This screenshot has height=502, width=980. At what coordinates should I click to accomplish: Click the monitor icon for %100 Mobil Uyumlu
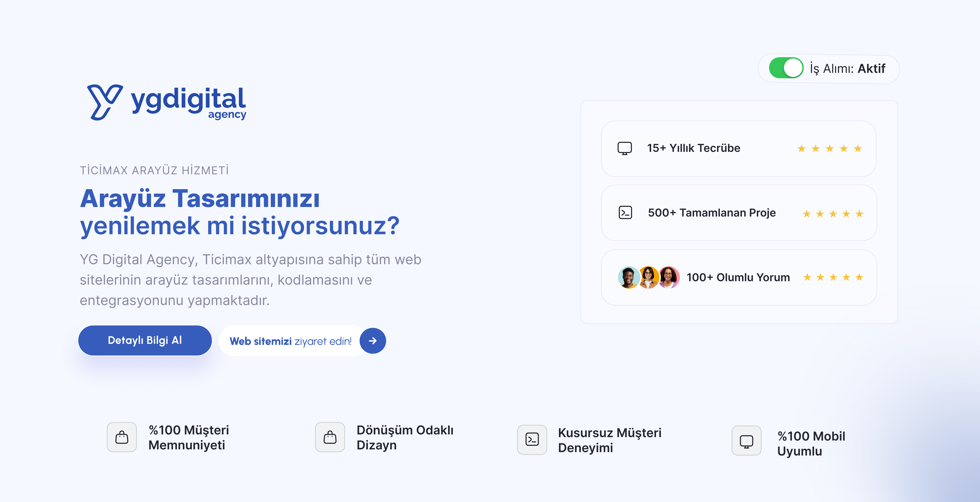[x=746, y=440]
